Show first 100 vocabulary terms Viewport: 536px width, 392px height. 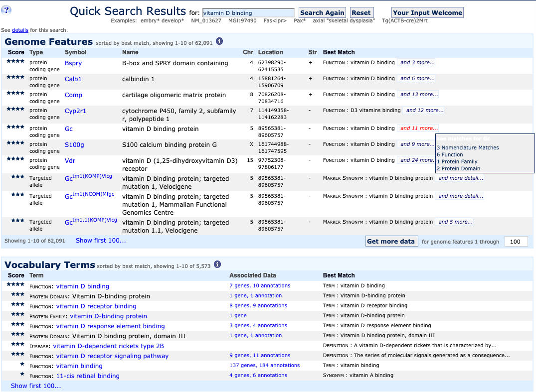click(36, 386)
